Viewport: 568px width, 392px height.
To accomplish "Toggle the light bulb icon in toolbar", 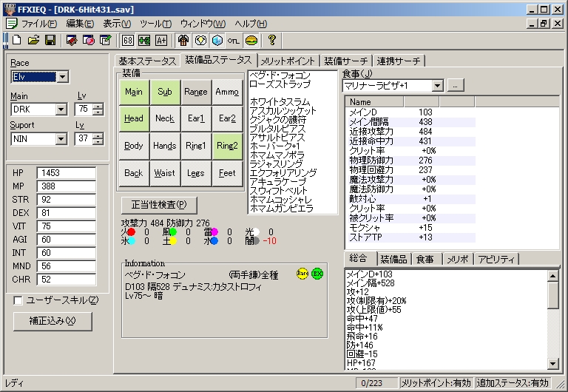I will [x=200, y=40].
